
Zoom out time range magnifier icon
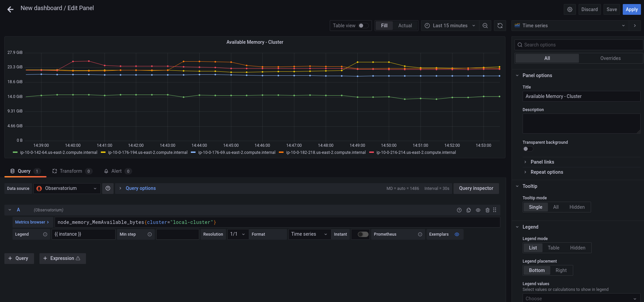pyautogui.click(x=485, y=26)
